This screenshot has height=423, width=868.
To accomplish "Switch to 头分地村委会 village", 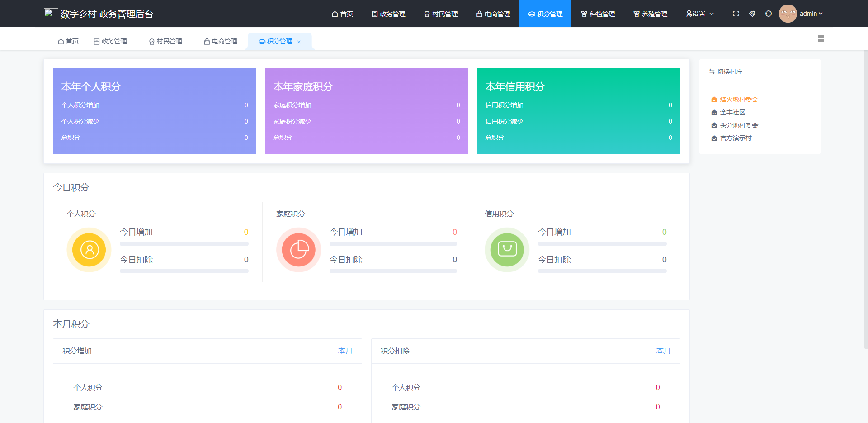I will pyautogui.click(x=740, y=125).
